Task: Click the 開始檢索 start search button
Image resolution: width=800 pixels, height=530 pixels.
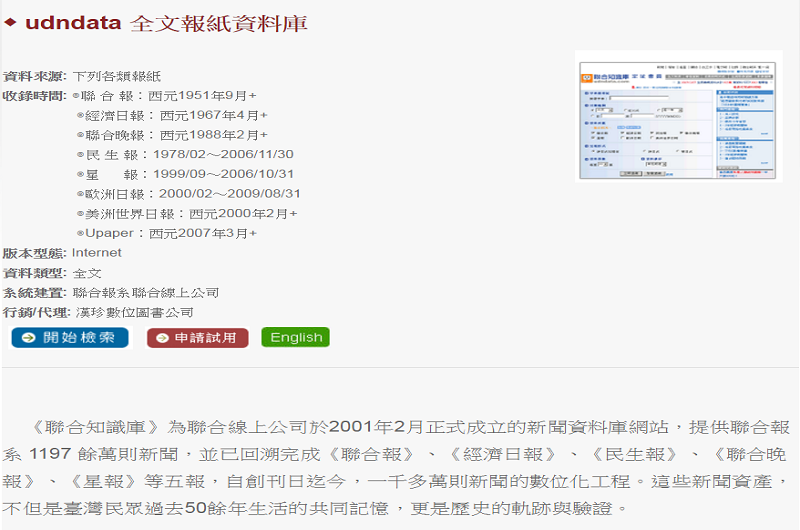Action: coord(70,338)
